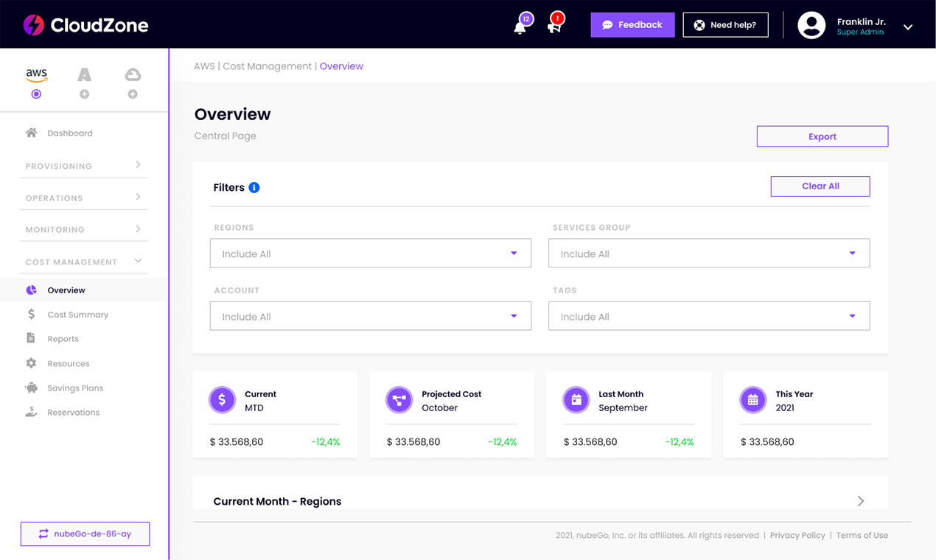Click the Clear All button
936x560 pixels.
point(820,186)
